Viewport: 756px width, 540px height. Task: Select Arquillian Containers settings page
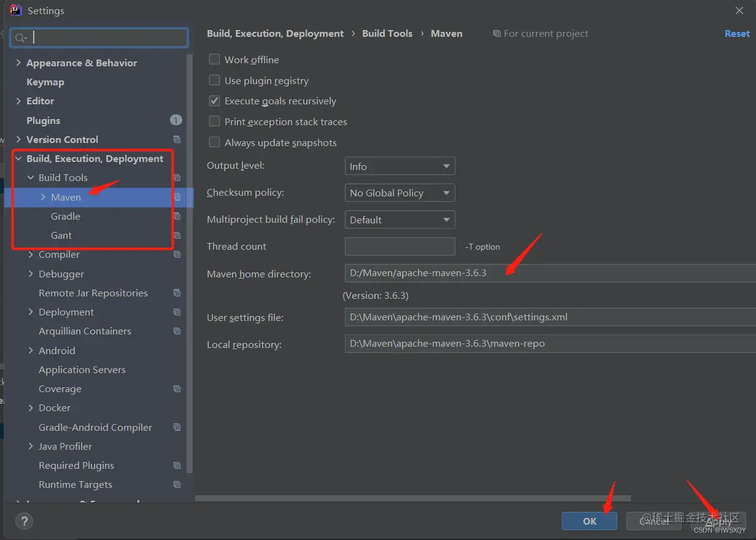tap(85, 331)
